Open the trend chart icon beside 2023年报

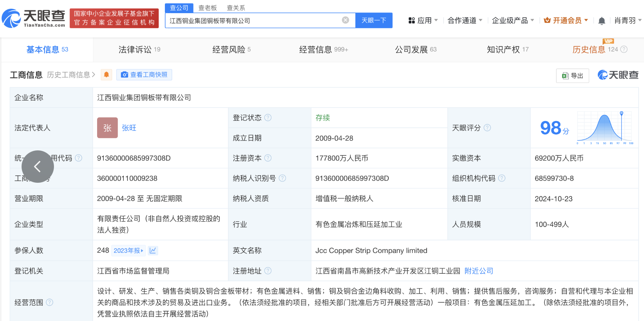click(x=153, y=251)
